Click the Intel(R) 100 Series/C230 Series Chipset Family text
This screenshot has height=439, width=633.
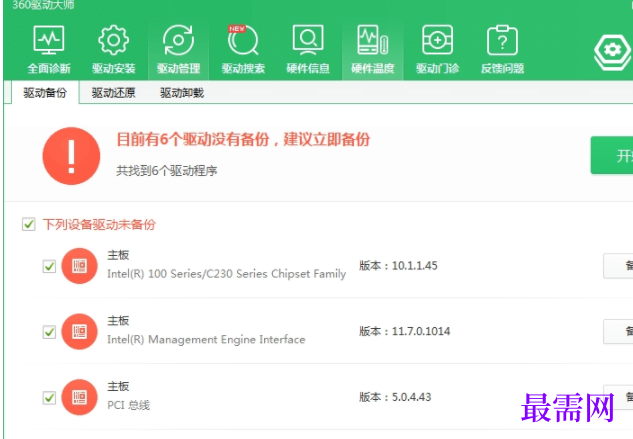[226, 274]
